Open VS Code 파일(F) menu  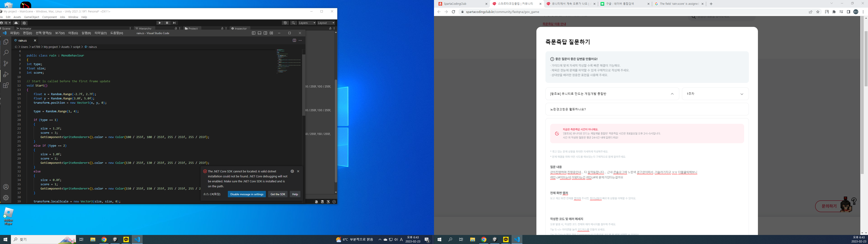click(x=14, y=33)
